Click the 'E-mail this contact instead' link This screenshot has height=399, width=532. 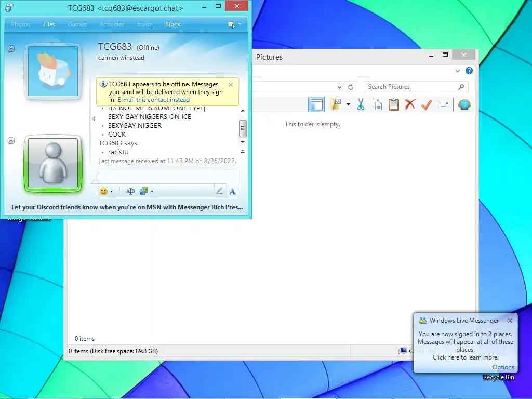(153, 100)
